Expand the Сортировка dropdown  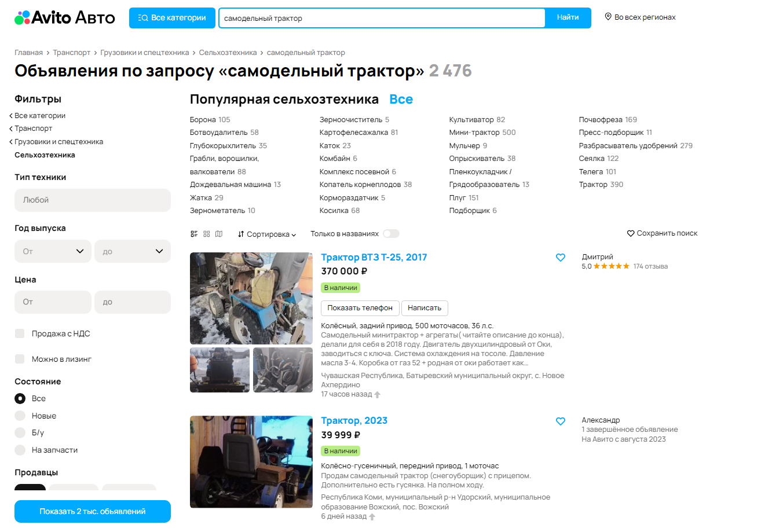267,234
